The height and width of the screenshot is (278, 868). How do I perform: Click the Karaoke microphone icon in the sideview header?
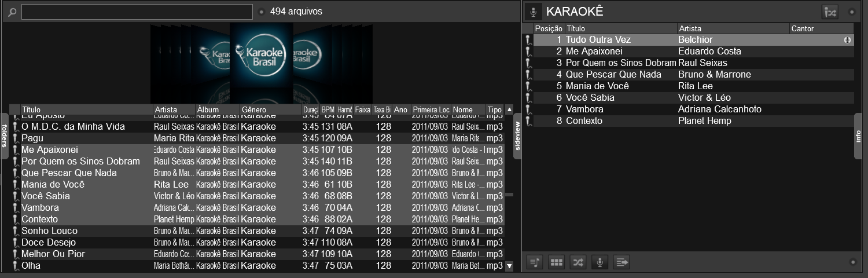[534, 12]
